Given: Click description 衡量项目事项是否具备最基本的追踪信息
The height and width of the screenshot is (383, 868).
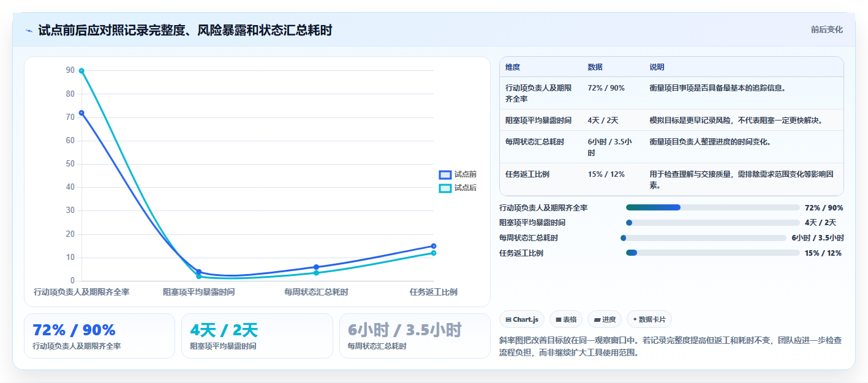Looking at the screenshot, I should (717, 87).
